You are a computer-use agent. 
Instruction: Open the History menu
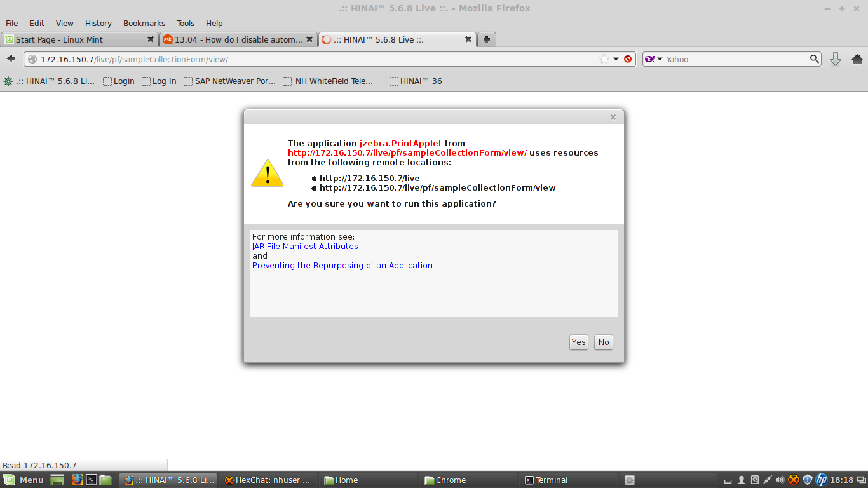[x=98, y=23]
